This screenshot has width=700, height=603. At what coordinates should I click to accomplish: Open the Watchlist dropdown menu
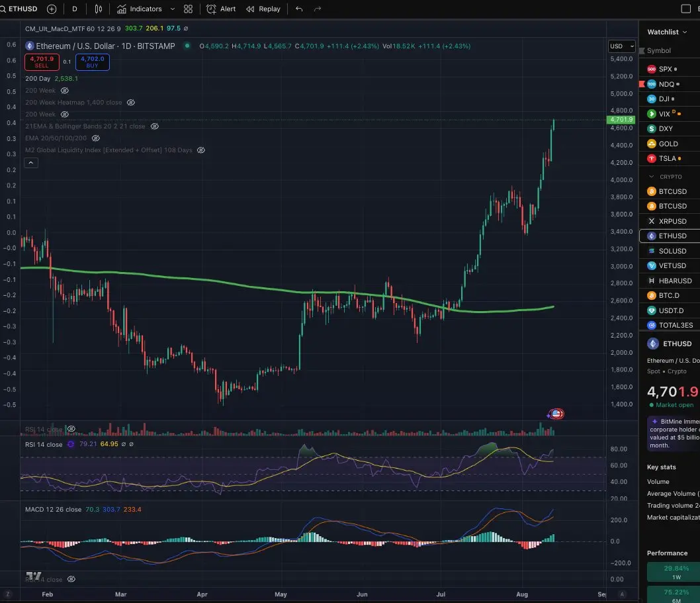(667, 32)
